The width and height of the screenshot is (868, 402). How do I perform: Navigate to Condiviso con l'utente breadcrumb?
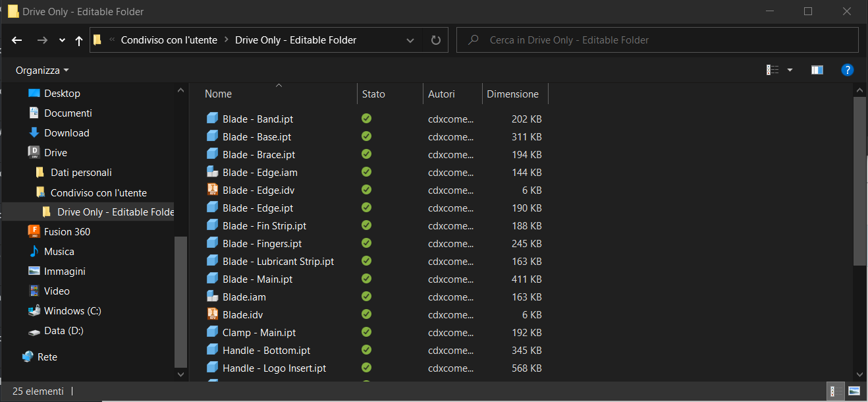coord(169,40)
